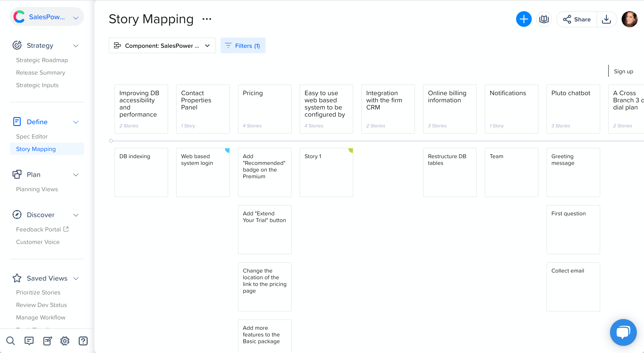Open the Pricing epic card
The height and width of the screenshot is (353, 644).
tap(265, 109)
